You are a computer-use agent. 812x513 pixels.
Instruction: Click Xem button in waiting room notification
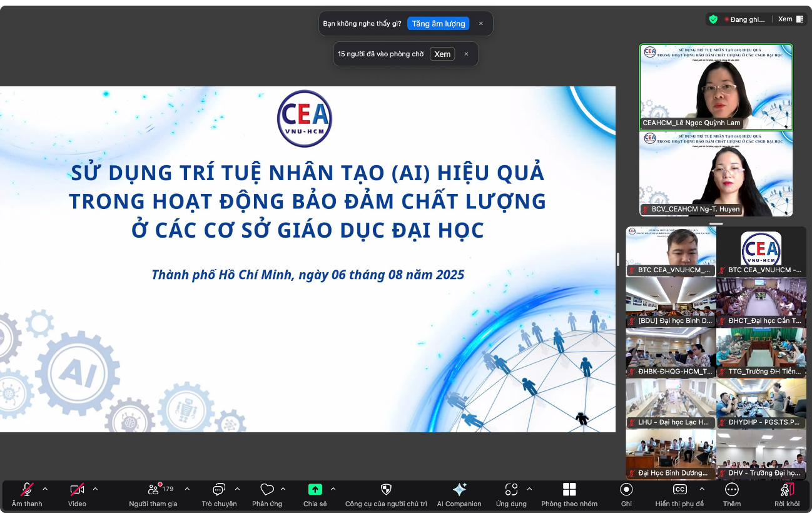pos(442,54)
